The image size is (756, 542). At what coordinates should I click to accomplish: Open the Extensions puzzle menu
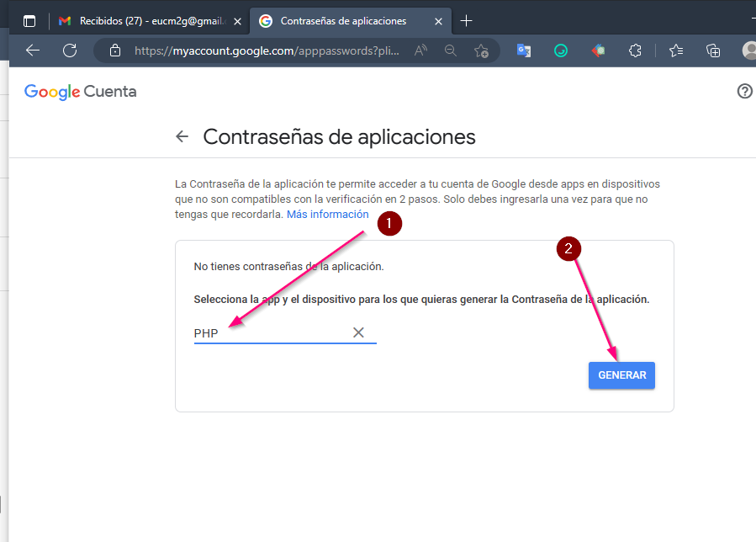635,50
